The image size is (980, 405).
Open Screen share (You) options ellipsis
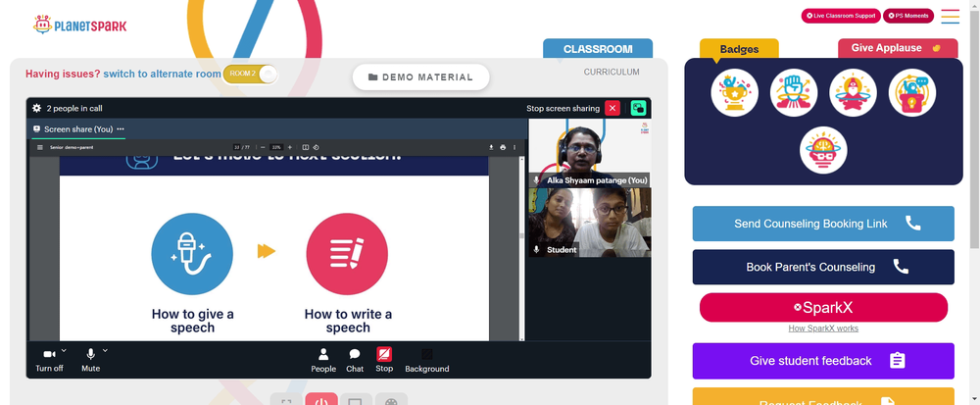point(121,129)
